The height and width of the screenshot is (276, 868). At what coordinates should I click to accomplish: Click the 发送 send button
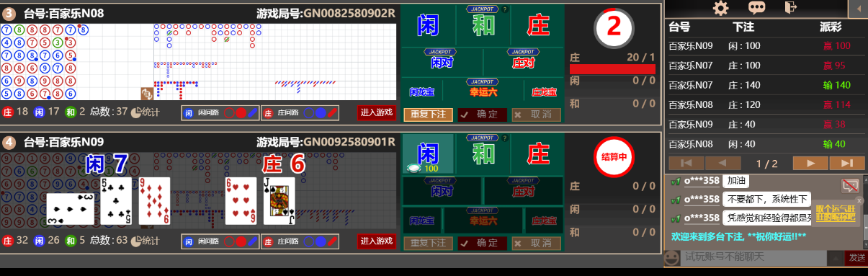pyautogui.click(x=856, y=257)
